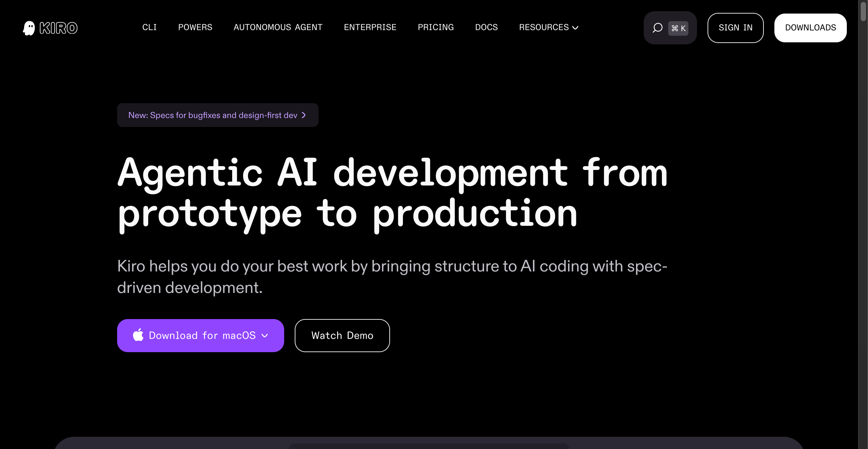Open Autonomous Agent in the navigation
The height and width of the screenshot is (449, 868).
click(x=278, y=27)
